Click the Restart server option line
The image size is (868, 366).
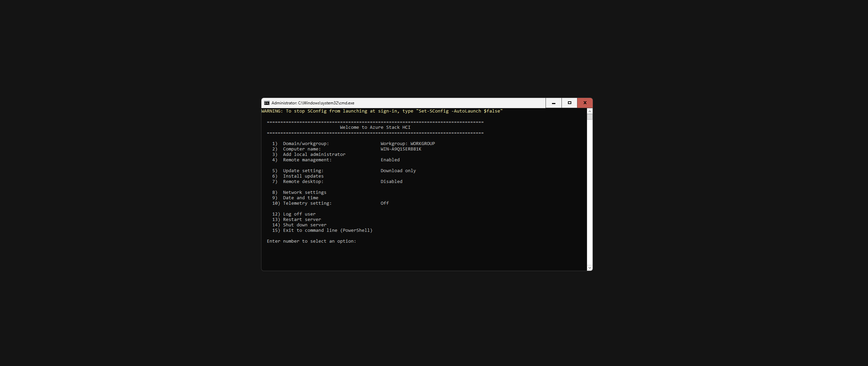point(302,220)
